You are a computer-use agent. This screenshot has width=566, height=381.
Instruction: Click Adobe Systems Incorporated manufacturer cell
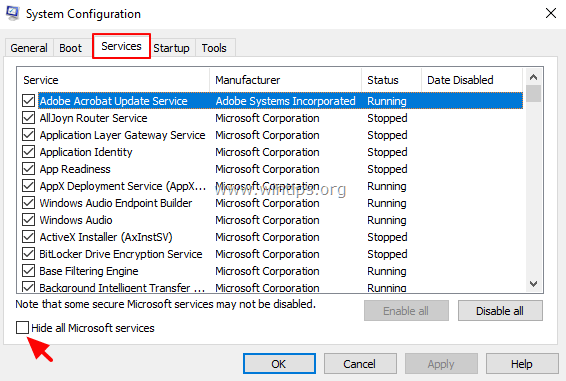click(286, 101)
